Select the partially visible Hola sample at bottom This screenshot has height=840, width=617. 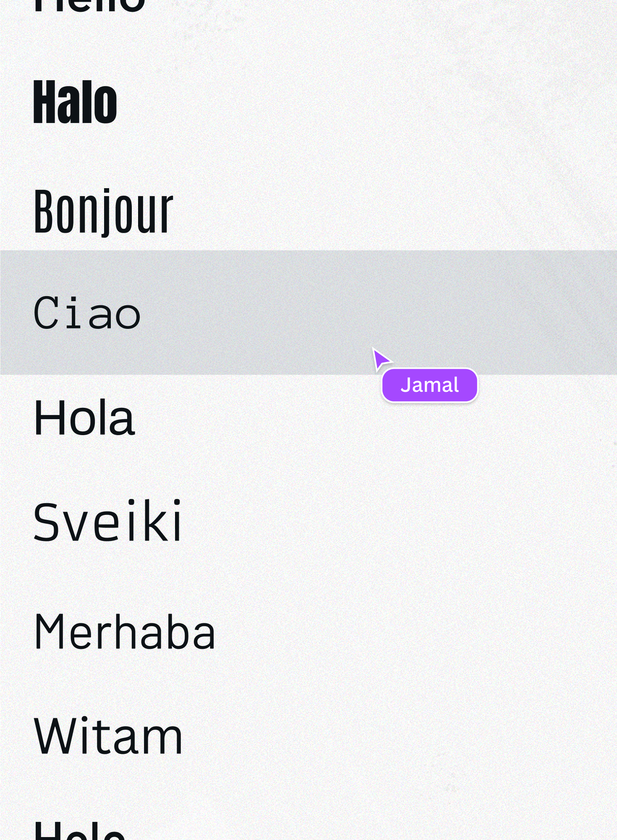click(80, 830)
